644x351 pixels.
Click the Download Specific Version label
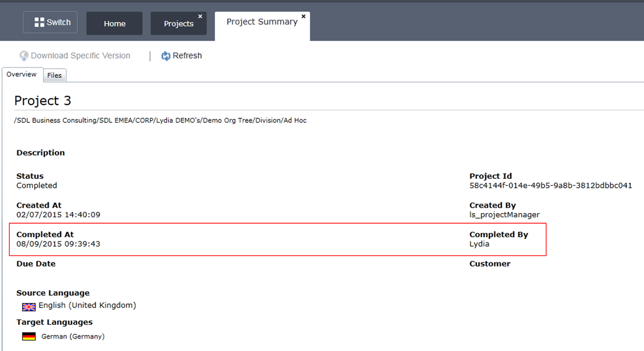click(x=80, y=56)
